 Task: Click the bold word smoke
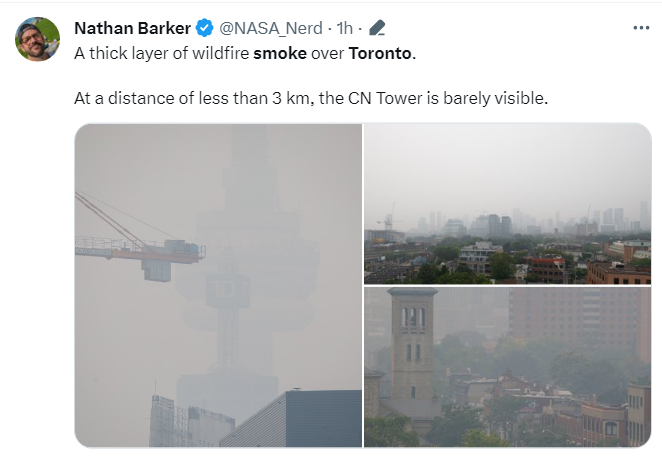pos(280,53)
